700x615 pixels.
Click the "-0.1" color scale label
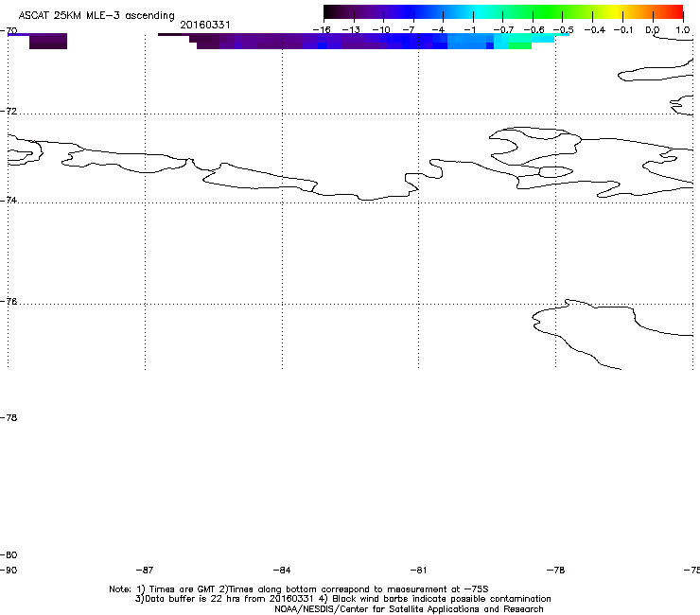623,30
